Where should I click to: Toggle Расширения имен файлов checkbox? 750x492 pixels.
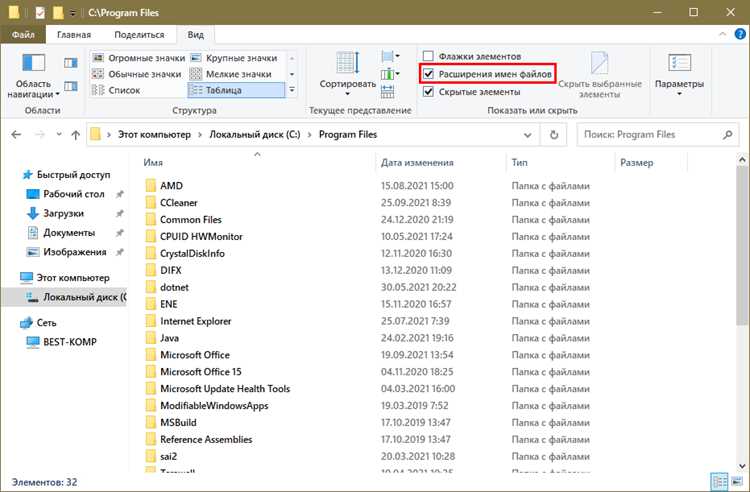429,74
